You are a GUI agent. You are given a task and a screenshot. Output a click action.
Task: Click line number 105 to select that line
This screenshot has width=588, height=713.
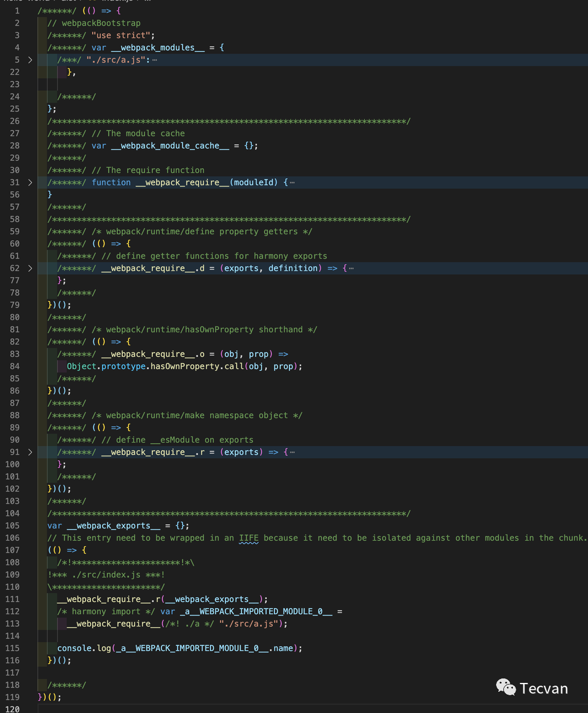click(x=12, y=525)
